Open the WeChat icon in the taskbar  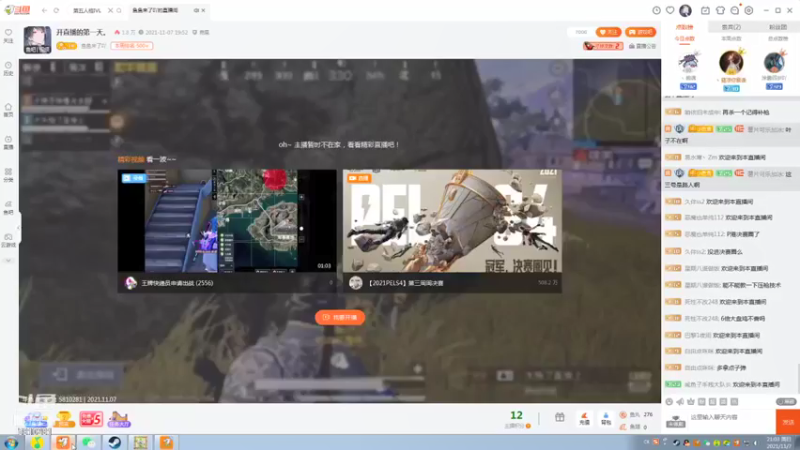[89, 442]
